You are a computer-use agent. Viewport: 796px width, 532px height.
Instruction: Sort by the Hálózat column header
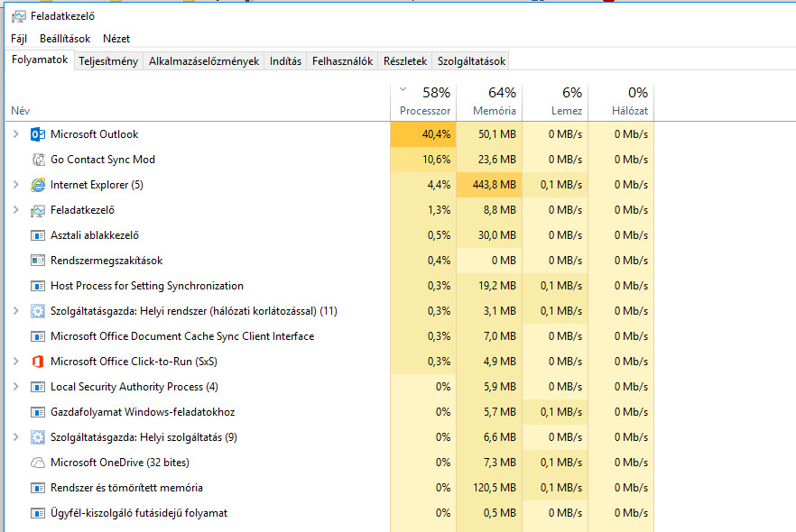pos(621,103)
